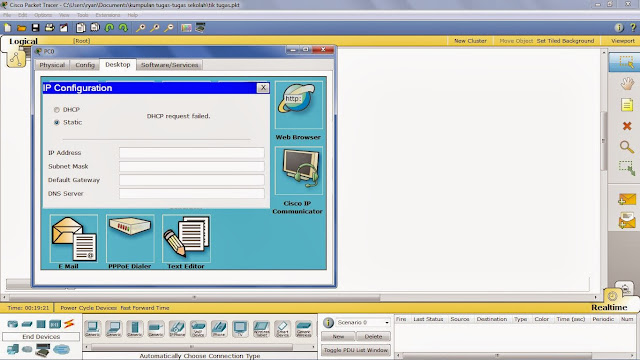640x360 pixels.
Task: Open the Web Browser desktop app
Action: click(x=298, y=105)
